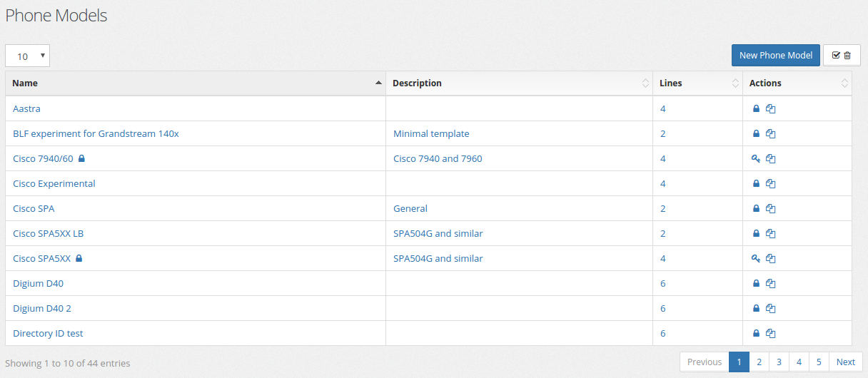868x378 pixels.
Task: Click the select-and-delete checkbox trash button
Action: pyautogui.click(x=842, y=56)
